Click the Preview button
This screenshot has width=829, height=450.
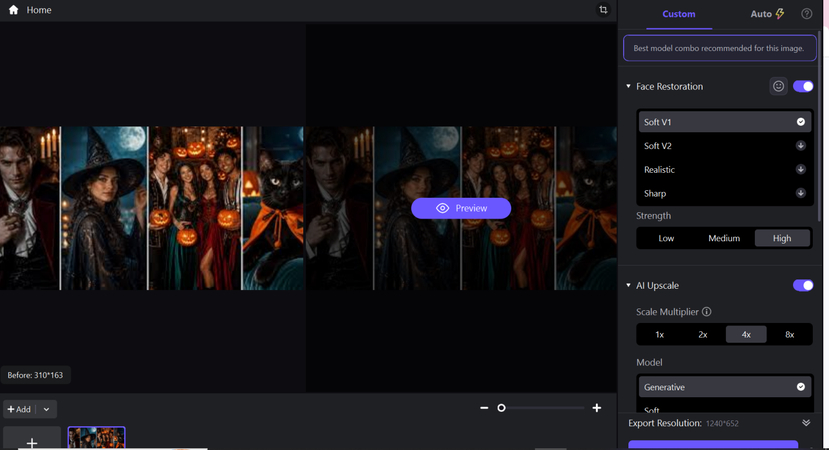[x=461, y=208]
